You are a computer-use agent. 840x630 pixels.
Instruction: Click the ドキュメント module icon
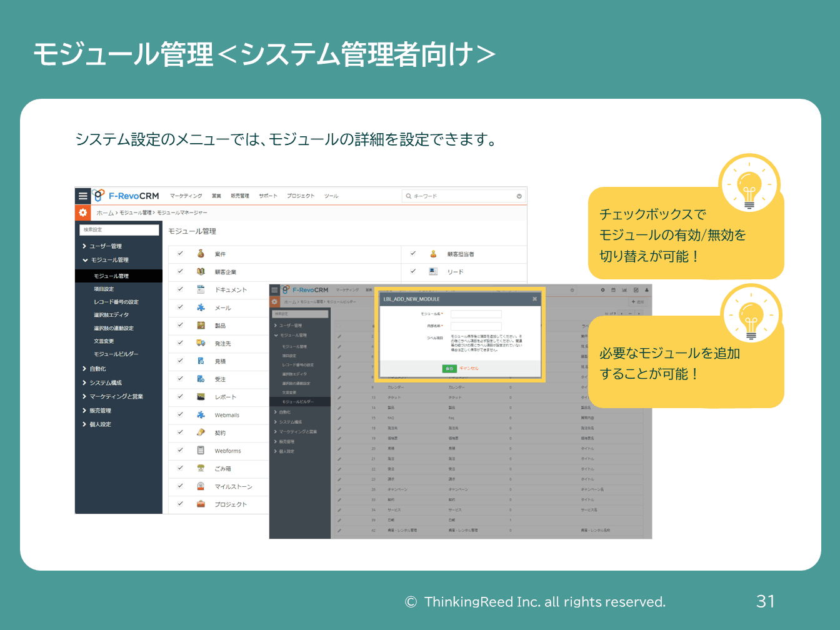click(201, 289)
